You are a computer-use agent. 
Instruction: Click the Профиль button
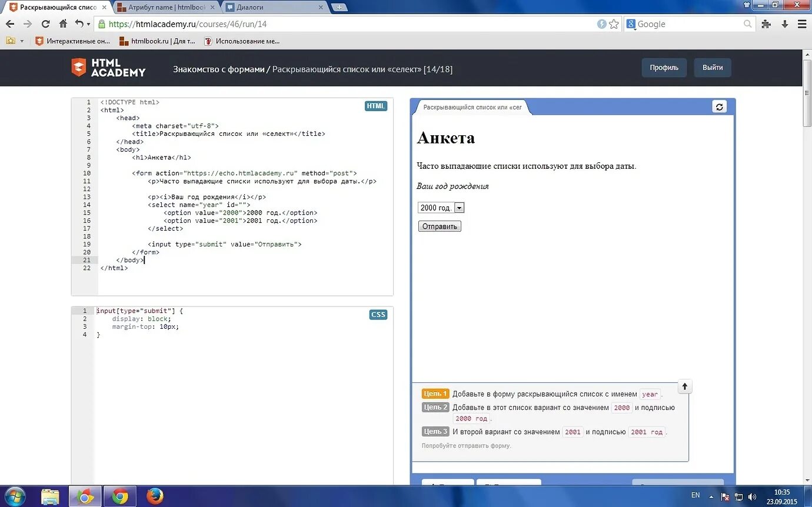click(664, 68)
